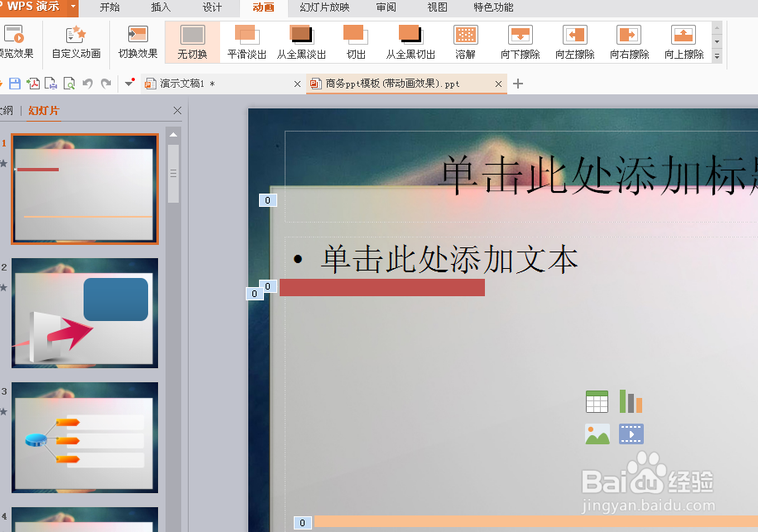Save the presentation with the floppy disk icon
Screen dimensions: 758x532
(15, 83)
